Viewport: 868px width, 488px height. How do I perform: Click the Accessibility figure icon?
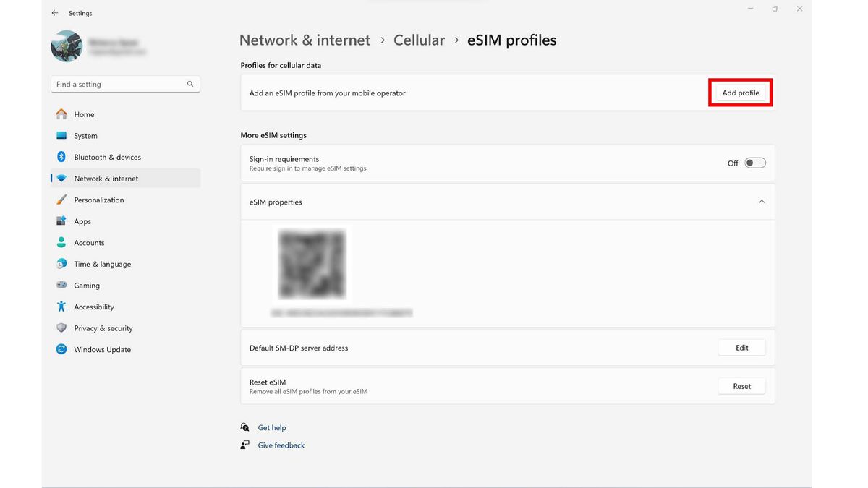pyautogui.click(x=61, y=307)
